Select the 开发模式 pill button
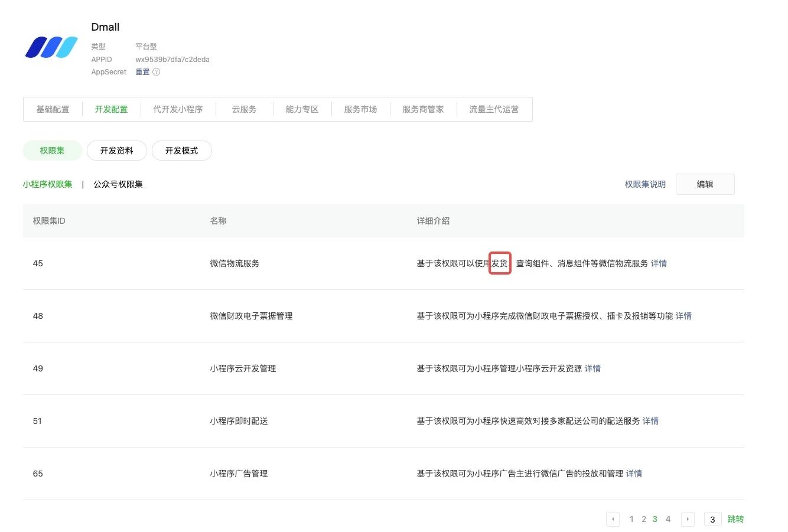The image size is (788, 532). click(x=181, y=151)
